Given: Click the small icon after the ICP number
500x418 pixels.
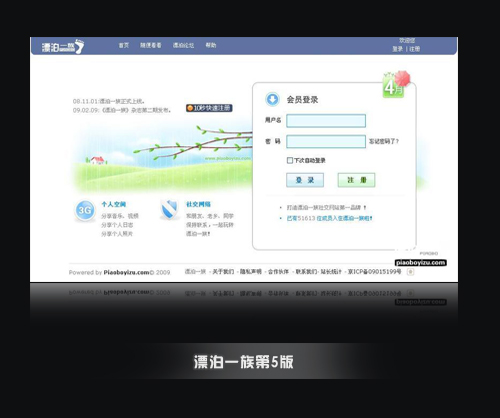Looking at the screenshot, I should pos(411,272).
